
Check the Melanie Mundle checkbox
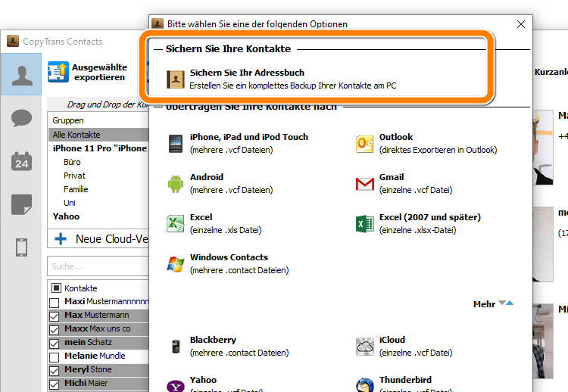pos(55,357)
